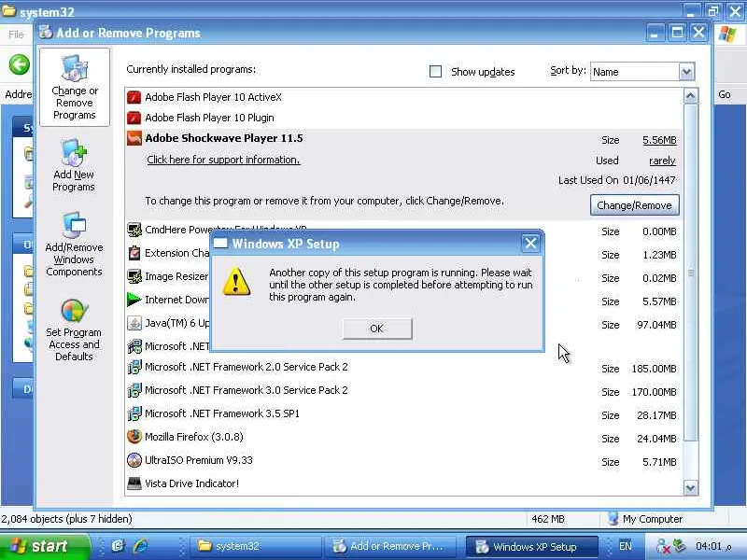The image size is (747, 560).
Task: Click Go button in system32 window
Action: point(725,94)
